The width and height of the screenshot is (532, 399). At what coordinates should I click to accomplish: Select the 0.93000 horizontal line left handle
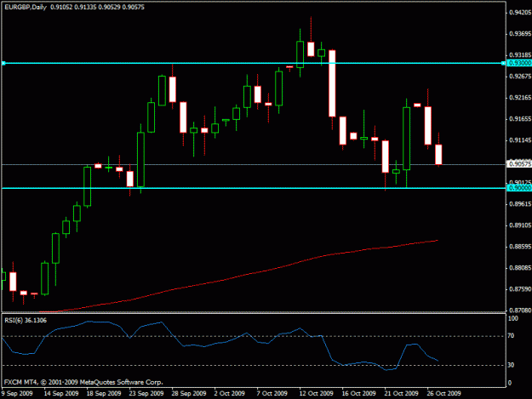(x=3, y=64)
